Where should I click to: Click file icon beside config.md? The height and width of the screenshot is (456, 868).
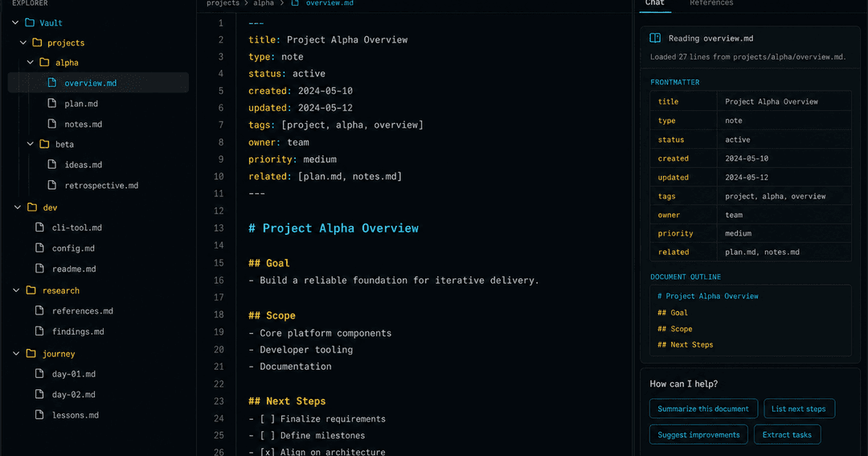click(40, 248)
